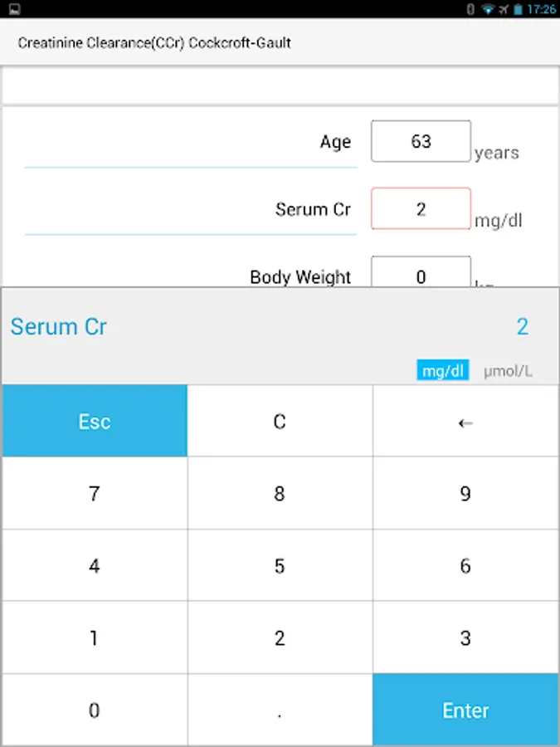The width and height of the screenshot is (560, 747).
Task: Tap the Creatinine Clearance title bar
Action: (155, 42)
